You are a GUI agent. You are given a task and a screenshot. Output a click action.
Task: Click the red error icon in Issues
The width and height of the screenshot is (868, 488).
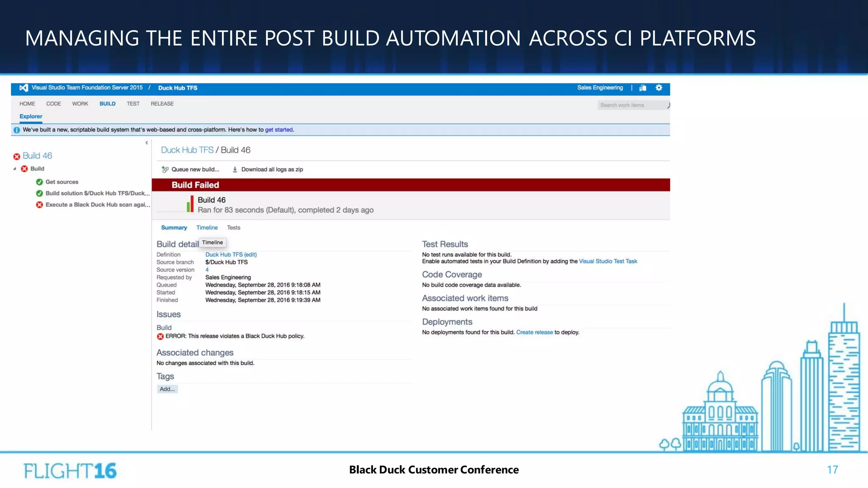click(x=160, y=336)
